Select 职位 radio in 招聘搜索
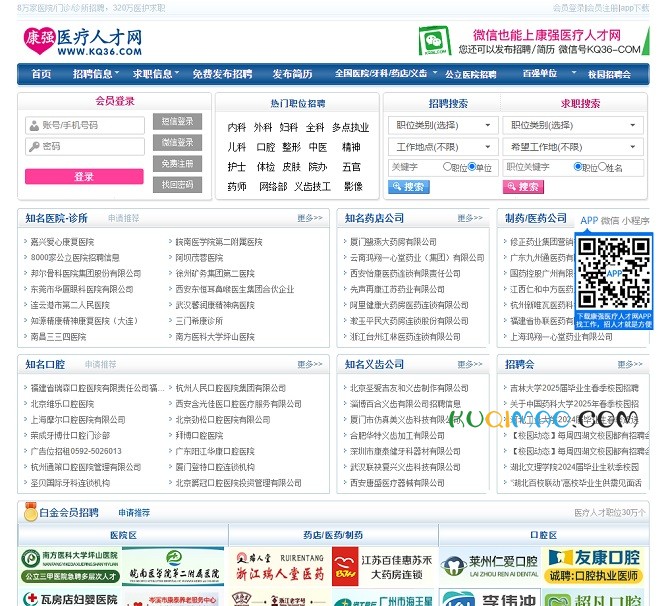Image resolution: width=666 pixels, height=606 pixels. 447,167
